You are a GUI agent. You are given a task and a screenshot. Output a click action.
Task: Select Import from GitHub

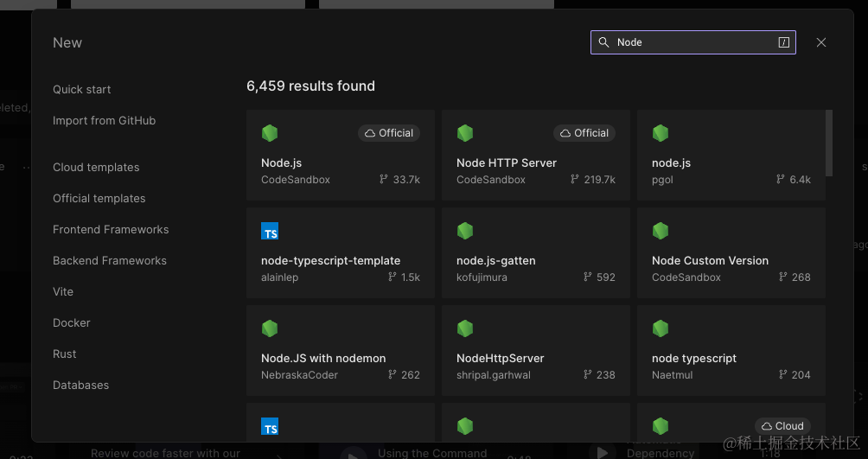104,120
